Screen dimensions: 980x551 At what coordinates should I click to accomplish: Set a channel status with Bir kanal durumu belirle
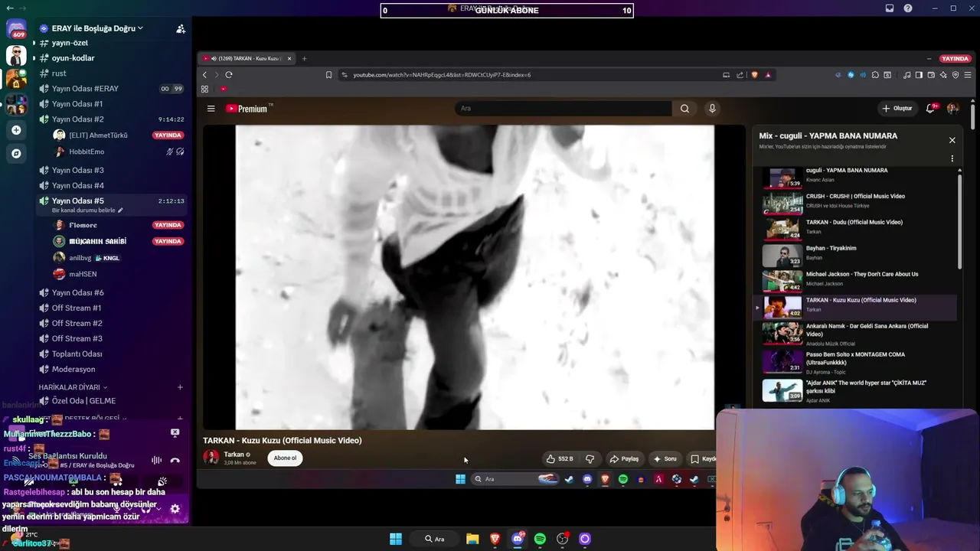[x=87, y=210]
